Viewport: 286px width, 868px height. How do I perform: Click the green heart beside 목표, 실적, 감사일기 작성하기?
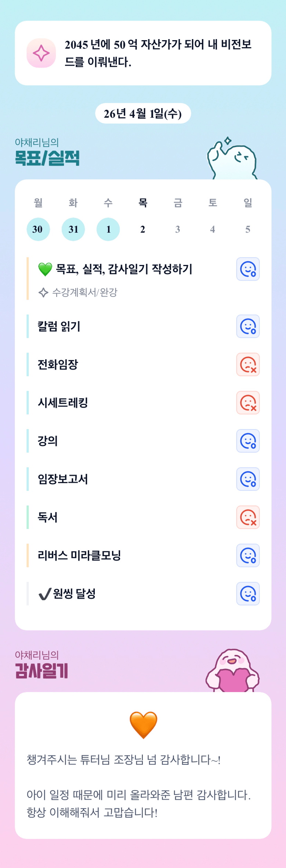click(x=45, y=269)
